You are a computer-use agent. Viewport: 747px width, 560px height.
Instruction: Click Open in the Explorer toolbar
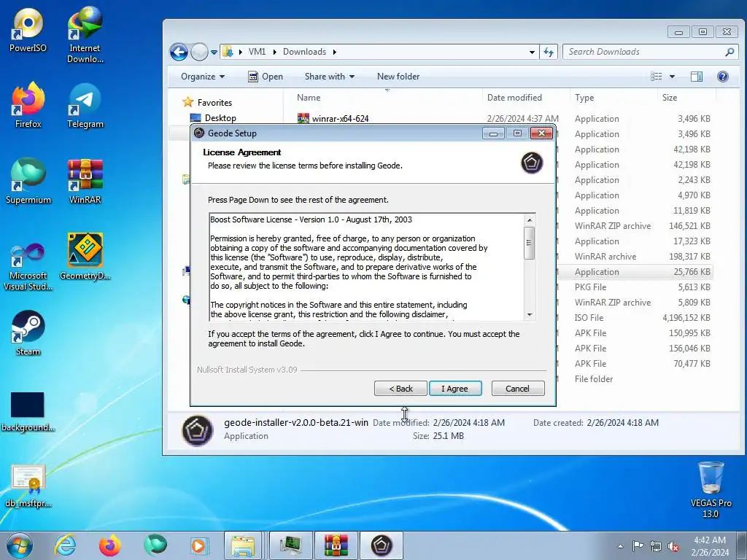coord(266,77)
